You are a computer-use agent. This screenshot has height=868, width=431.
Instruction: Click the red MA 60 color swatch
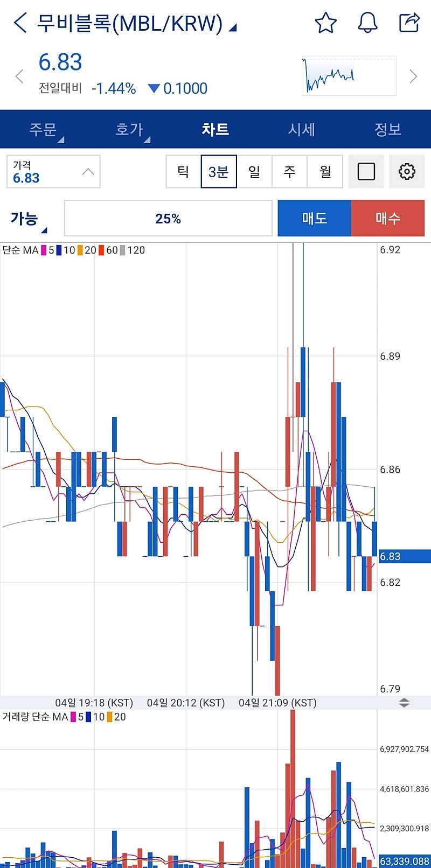point(101,250)
